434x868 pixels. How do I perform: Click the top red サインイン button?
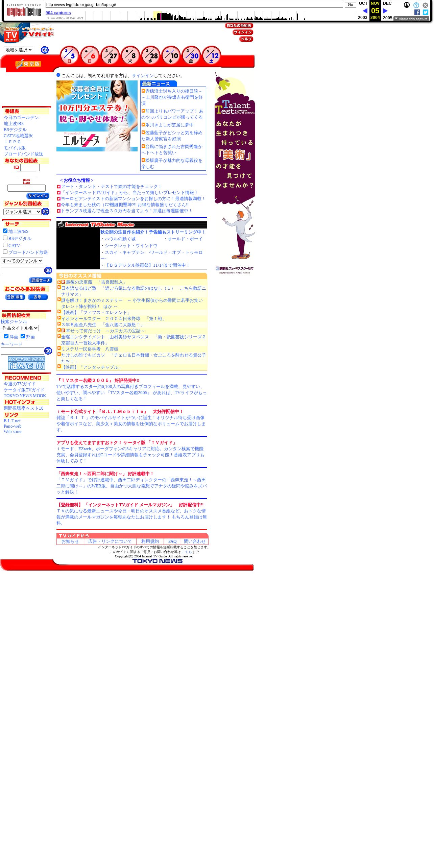pyautogui.click(x=243, y=32)
